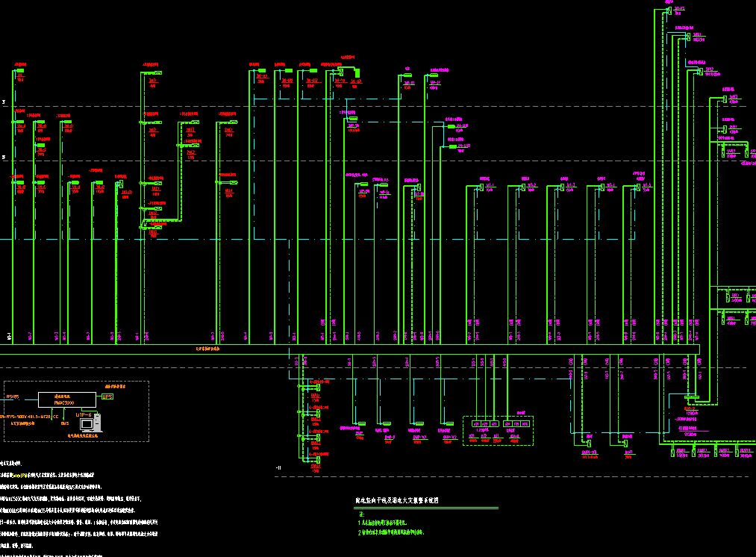The width and height of the screenshot is (756, 557).
Task: Select the white drawing title text
Action: (397, 500)
